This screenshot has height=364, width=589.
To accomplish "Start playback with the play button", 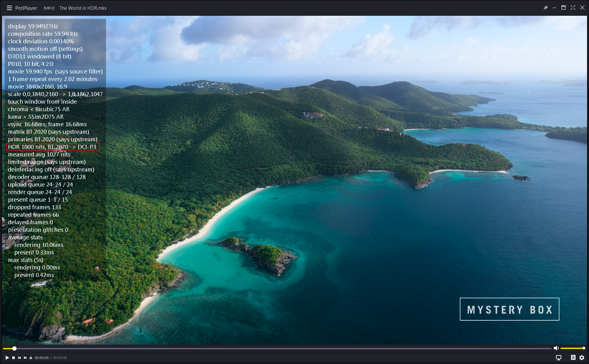I will (x=7, y=358).
